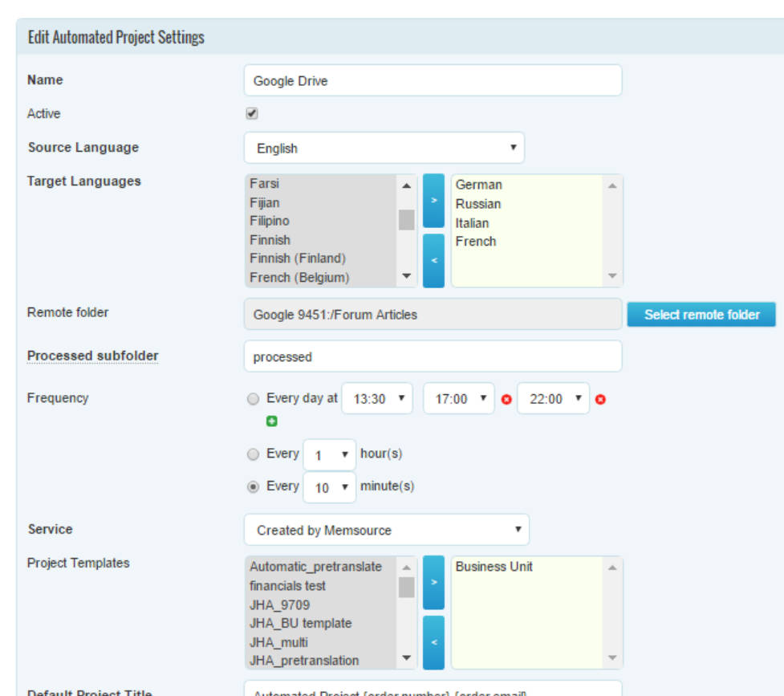Select the 'Every day at' frequency option
Screen dimensions: 784x696
254,399
